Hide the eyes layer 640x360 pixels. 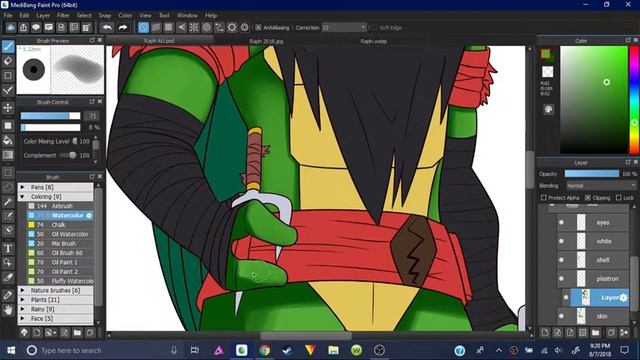(x=561, y=222)
